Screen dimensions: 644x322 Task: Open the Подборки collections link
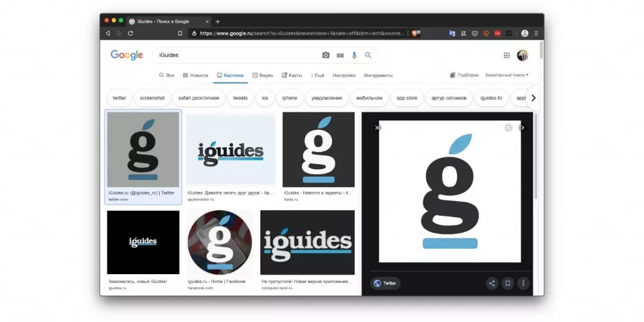tap(464, 75)
